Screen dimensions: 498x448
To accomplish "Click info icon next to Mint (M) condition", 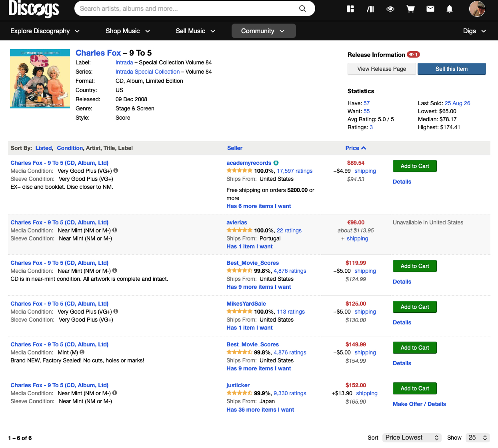I will [82, 352].
